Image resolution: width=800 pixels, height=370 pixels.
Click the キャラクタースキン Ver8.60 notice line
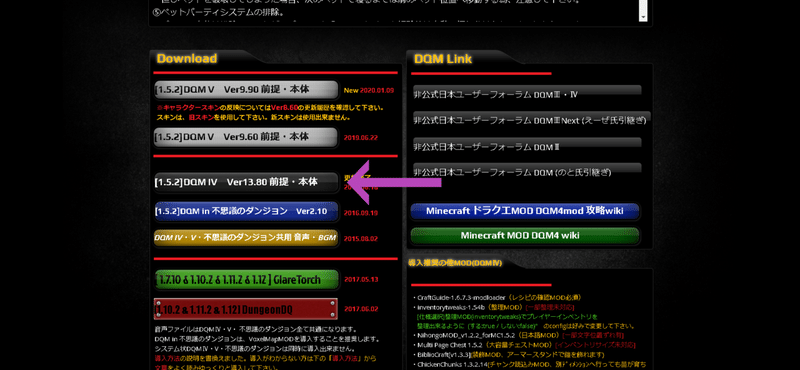coord(270,108)
